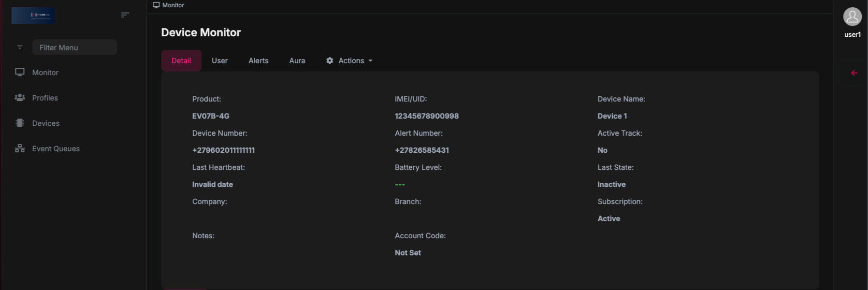This screenshot has height=290, width=868.
Task: Expand the Actions dropdown caret
Action: click(x=370, y=61)
